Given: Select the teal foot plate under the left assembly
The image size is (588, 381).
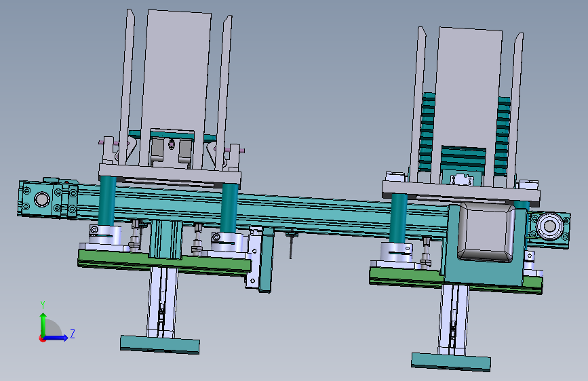Looking at the screenshot, I should (160, 344).
